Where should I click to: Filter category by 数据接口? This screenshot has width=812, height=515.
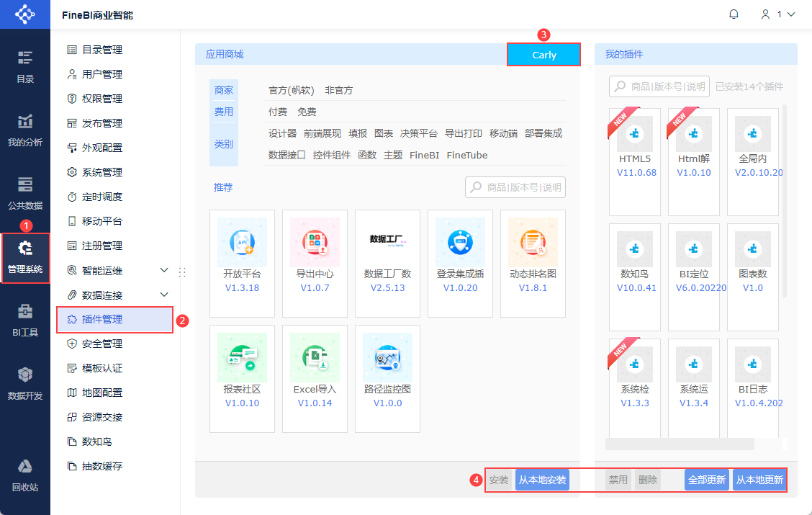[287, 156]
